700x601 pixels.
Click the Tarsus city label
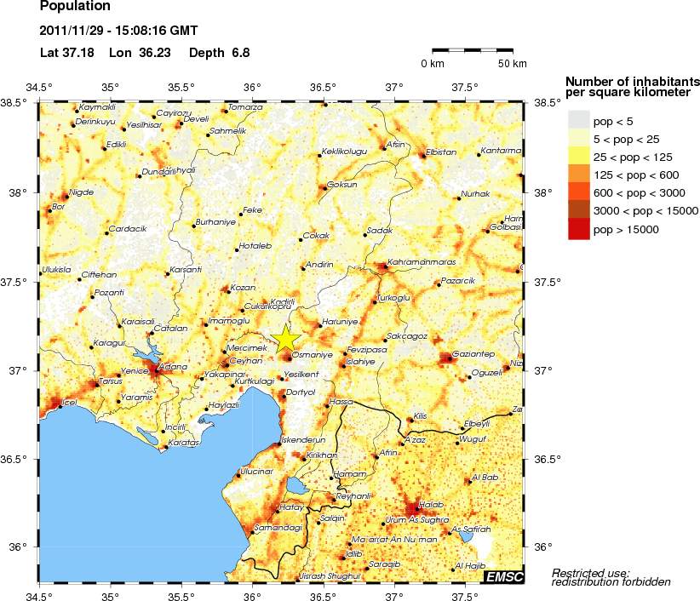coord(87,381)
